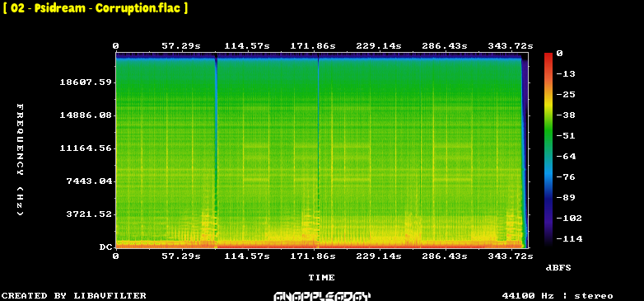Click the 171.86s bottom time label

click(x=313, y=256)
